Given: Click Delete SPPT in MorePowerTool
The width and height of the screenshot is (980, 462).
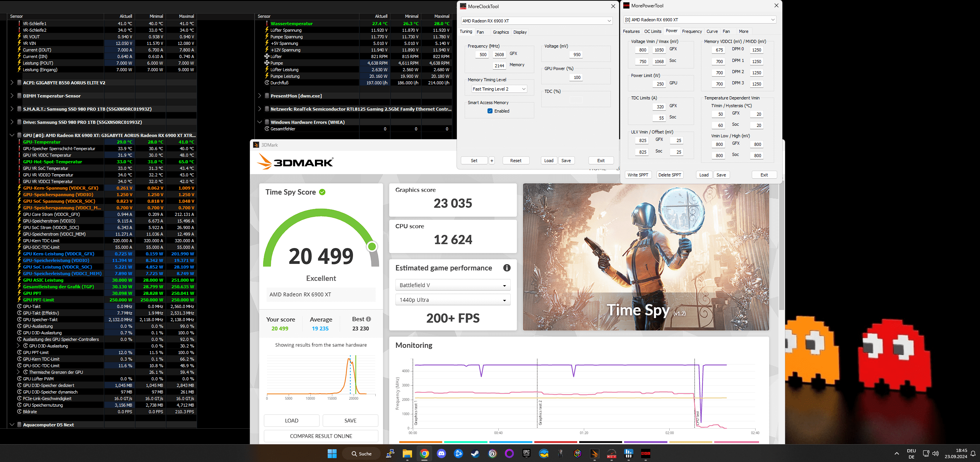Looking at the screenshot, I should pyautogui.click(x=670, y=175).
